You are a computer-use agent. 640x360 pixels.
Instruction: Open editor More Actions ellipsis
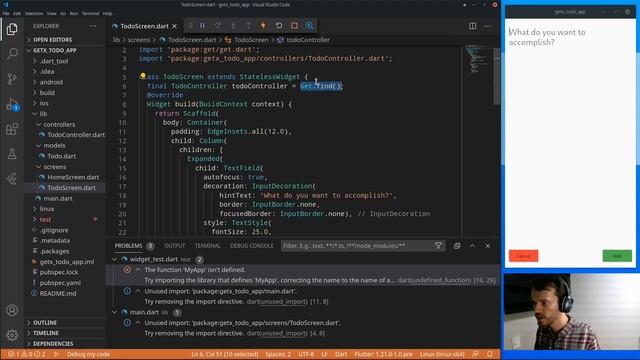pos(488,26)
